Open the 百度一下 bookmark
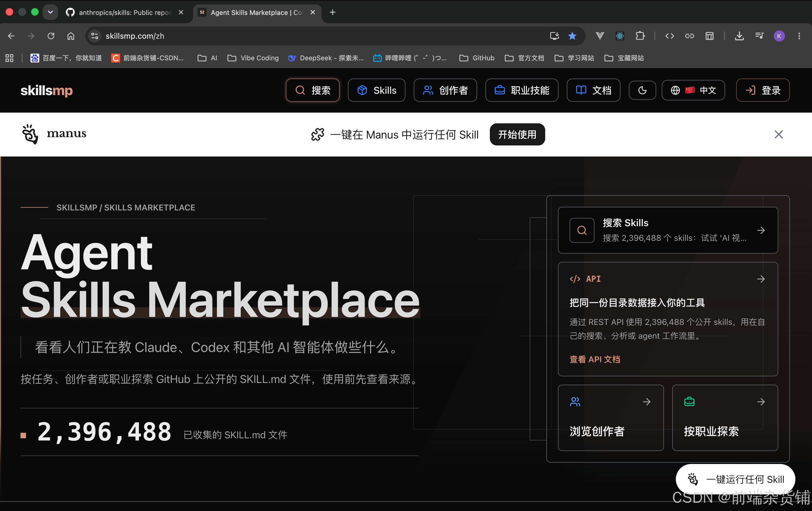Image resolution: width=812 pixels, height=511 pixels. click(x=66, y=58)
